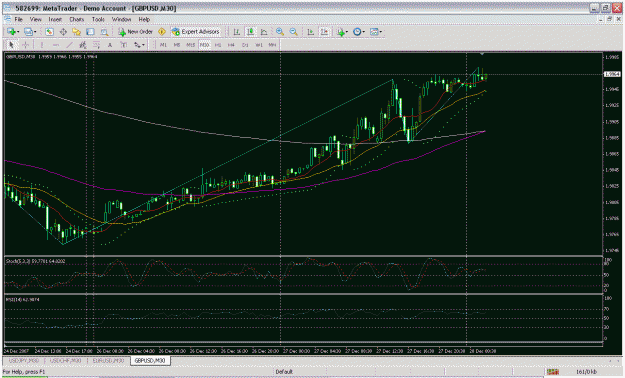Open the Periods clock icon
Image resolution: width=625 pixels, height=378 pixels.
tap(357, 32)
